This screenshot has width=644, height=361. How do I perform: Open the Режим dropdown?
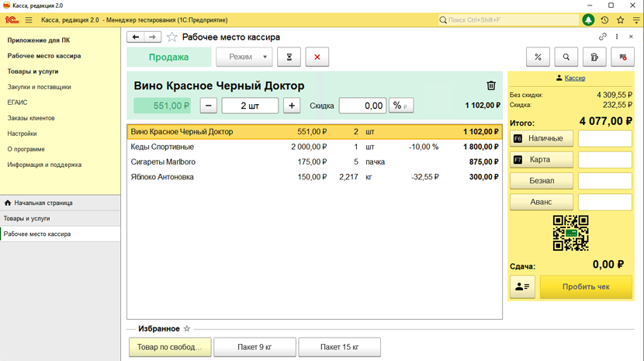244,57
